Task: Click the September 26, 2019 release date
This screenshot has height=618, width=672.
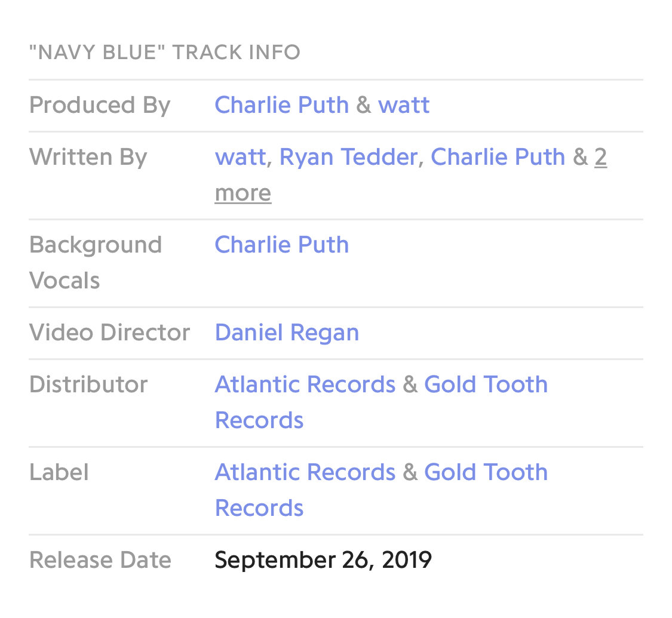Action: [323, 560]
